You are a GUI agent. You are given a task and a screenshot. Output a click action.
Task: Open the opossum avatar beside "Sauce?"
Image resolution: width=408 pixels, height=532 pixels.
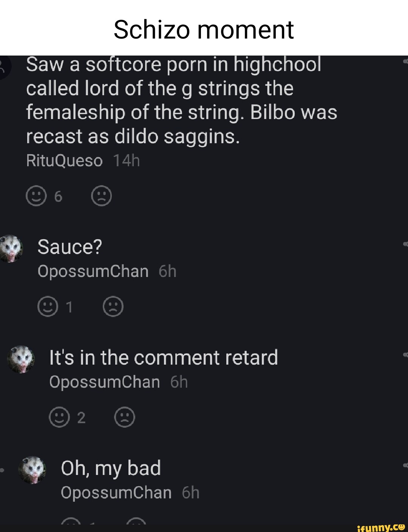(11, 248)
